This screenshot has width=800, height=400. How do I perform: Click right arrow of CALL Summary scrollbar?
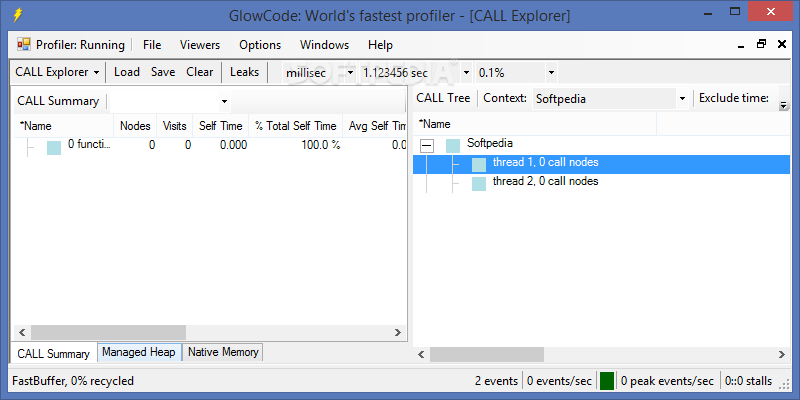397,333
